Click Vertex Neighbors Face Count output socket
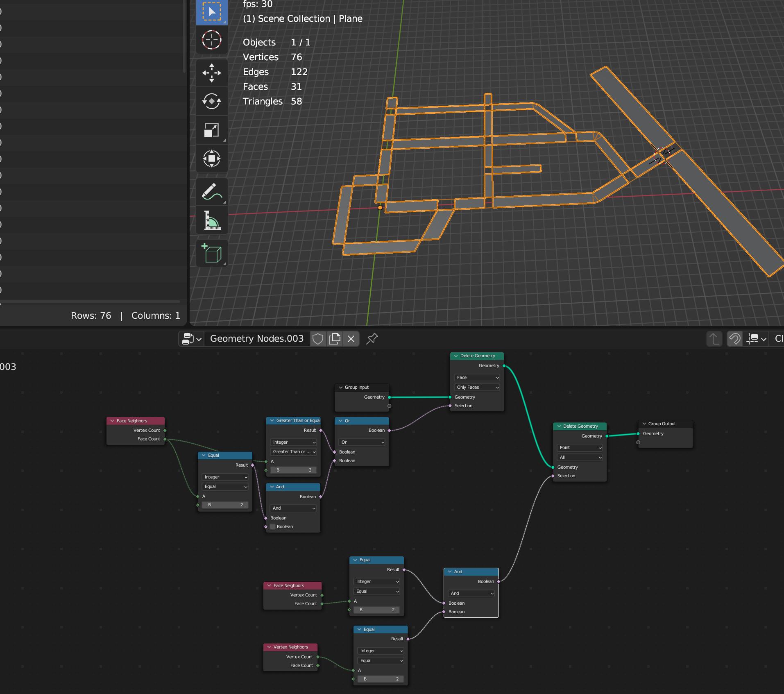The height and width of the screenshot is (694, 784). point(318,665)
